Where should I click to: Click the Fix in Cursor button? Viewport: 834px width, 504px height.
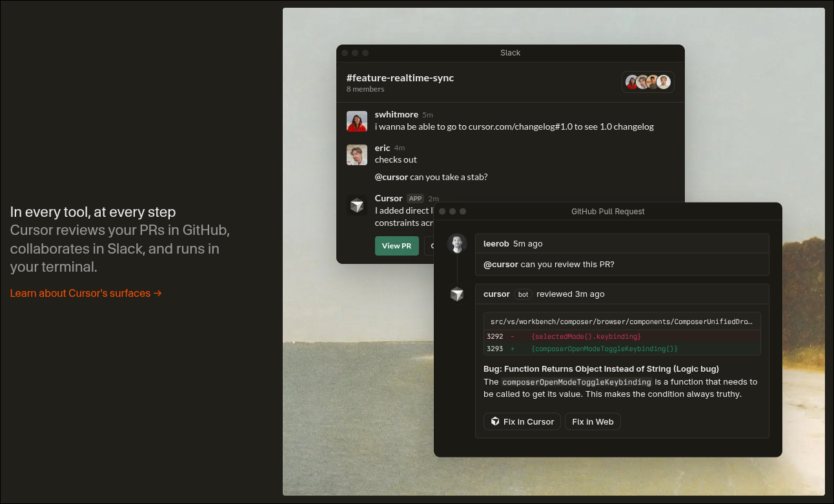pos(522,421)
